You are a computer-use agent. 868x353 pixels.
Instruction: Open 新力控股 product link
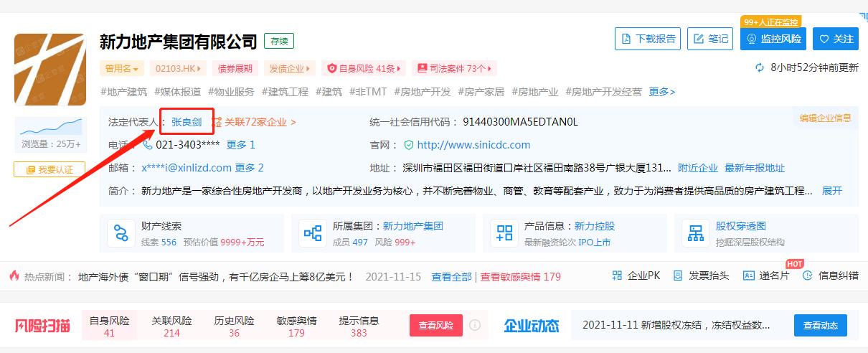595,226
